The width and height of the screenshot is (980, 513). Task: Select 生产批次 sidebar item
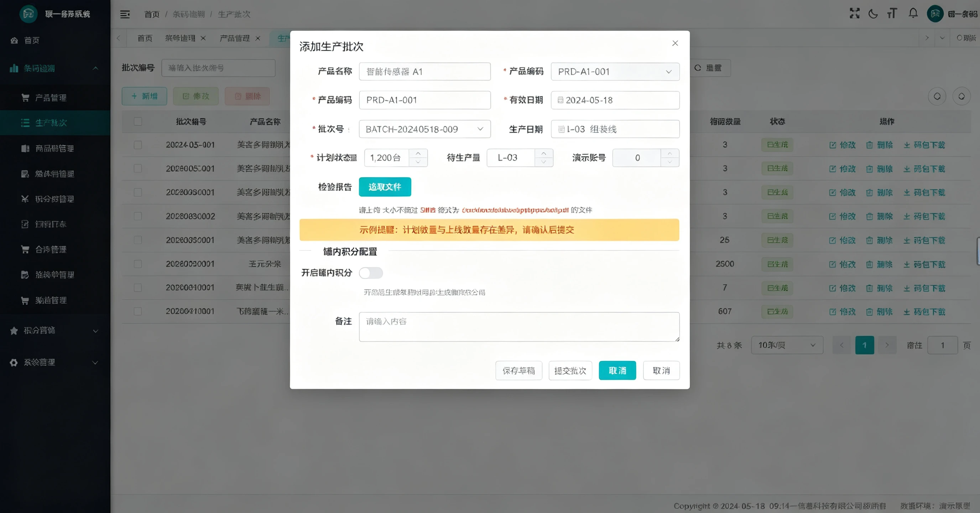click(x=55, y=123)
